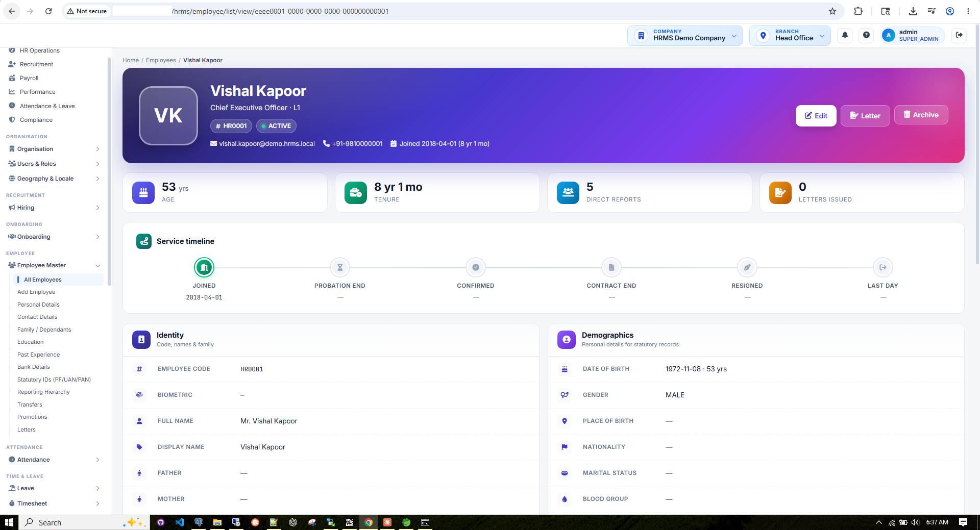Click the Gender symbol icon
This screenshot has height=530, width=980.
[x=565, y=395]
